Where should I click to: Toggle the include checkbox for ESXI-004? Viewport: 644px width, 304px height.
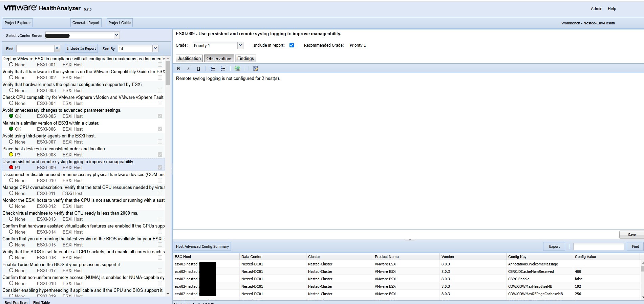(160, 103)
